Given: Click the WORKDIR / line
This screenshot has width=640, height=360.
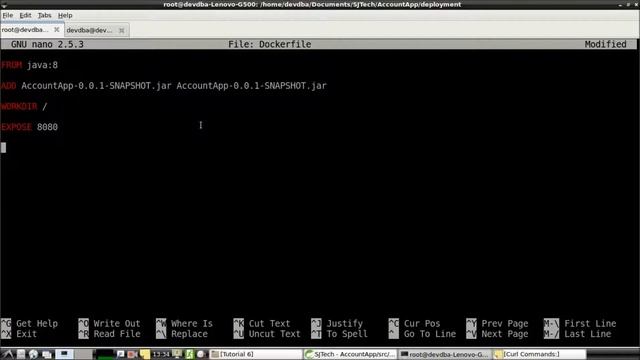Looking at the screenshot, I should pos(24,107).
